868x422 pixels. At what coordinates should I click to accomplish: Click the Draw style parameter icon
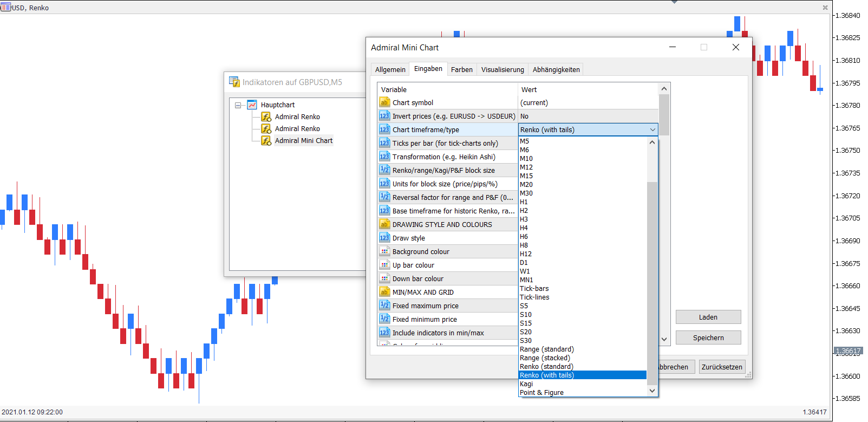[x=384, y=238]
